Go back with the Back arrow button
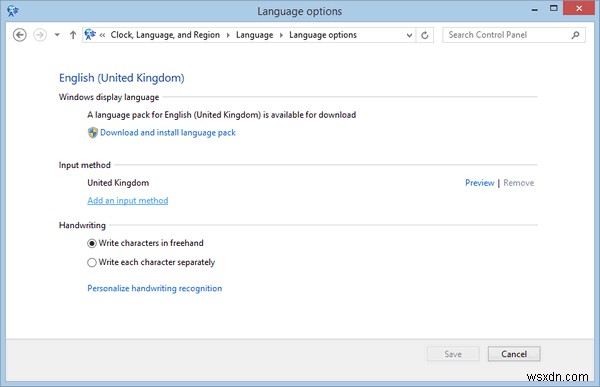 click(20, 35)
